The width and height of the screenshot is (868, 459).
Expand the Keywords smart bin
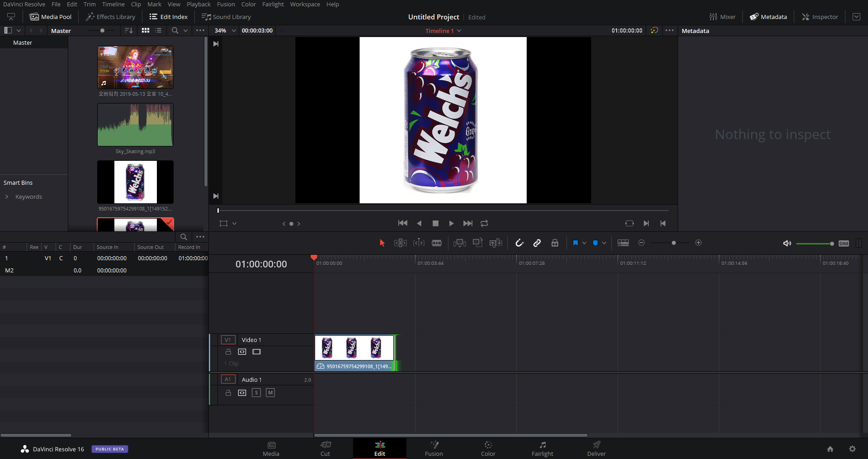[x=7, y=197]
